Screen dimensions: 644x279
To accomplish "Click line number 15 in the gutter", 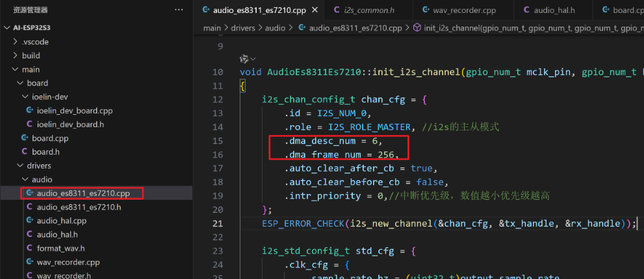I will (x=218, y=141).
